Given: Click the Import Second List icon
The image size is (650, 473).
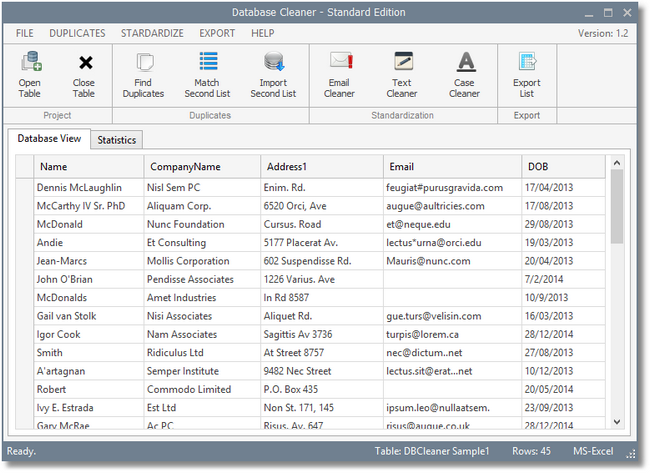Looking at the screenshot, I should [273, 63].
